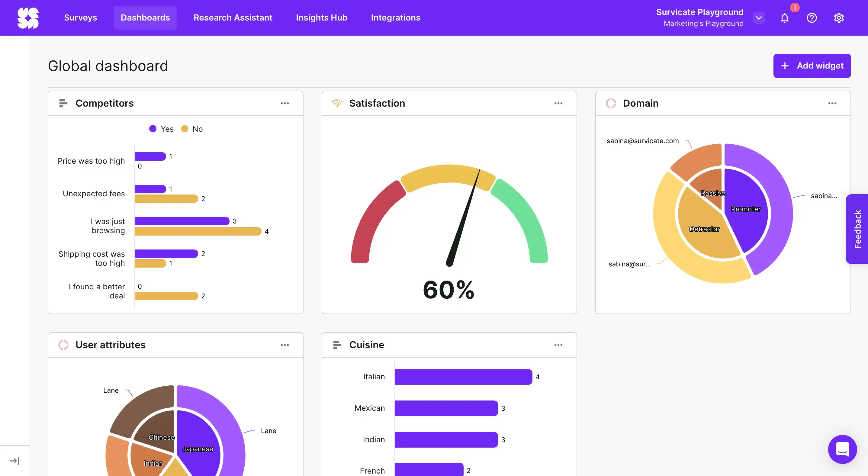Click the No bar for I found a better deal
868x476 pixels.
(x=166, y=296)
